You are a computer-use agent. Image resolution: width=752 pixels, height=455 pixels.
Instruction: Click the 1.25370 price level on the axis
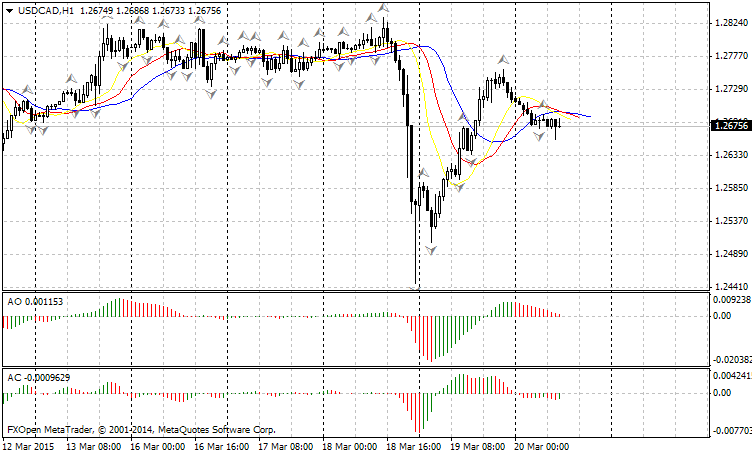coord(730,220)
